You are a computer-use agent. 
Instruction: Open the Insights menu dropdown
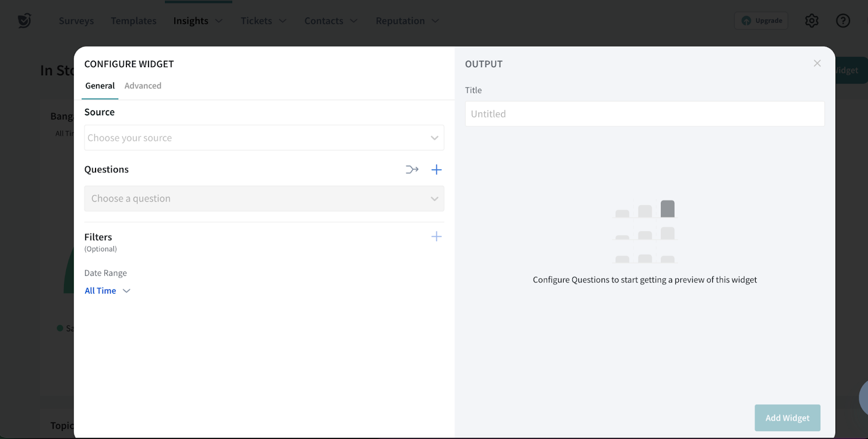pos(197,21)
